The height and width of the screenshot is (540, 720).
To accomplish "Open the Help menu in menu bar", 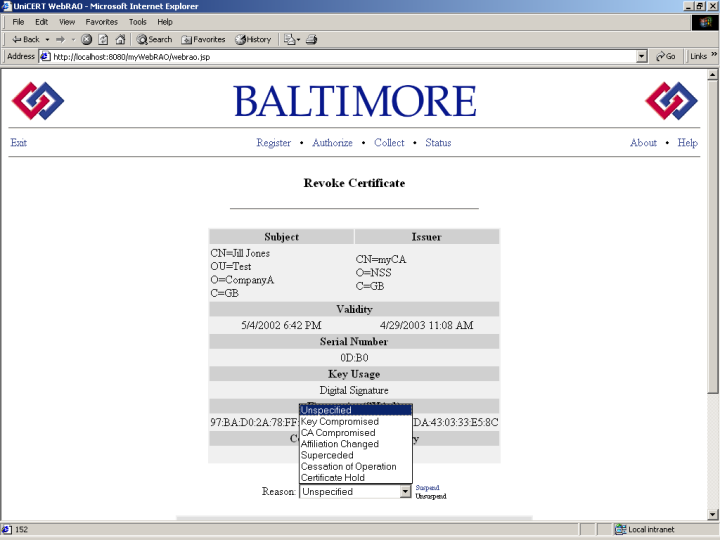I will (165, 22).
